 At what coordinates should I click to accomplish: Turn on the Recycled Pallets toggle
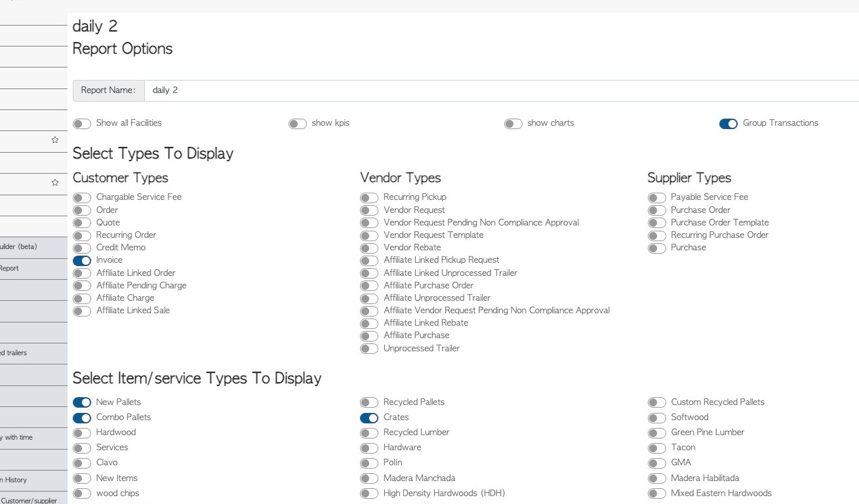pos(369,402)
